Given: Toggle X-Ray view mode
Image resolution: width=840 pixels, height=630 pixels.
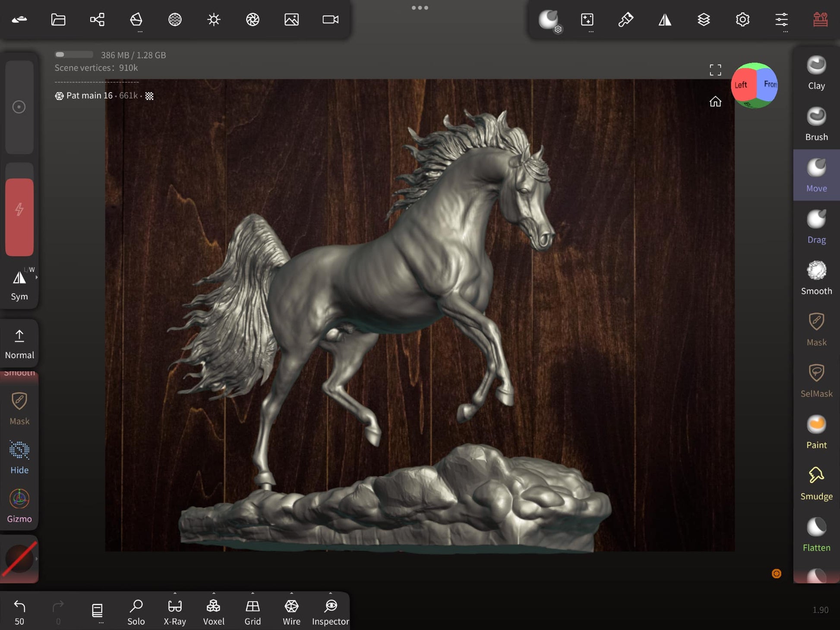Looking at the screenshot, I should coord(175,611).
